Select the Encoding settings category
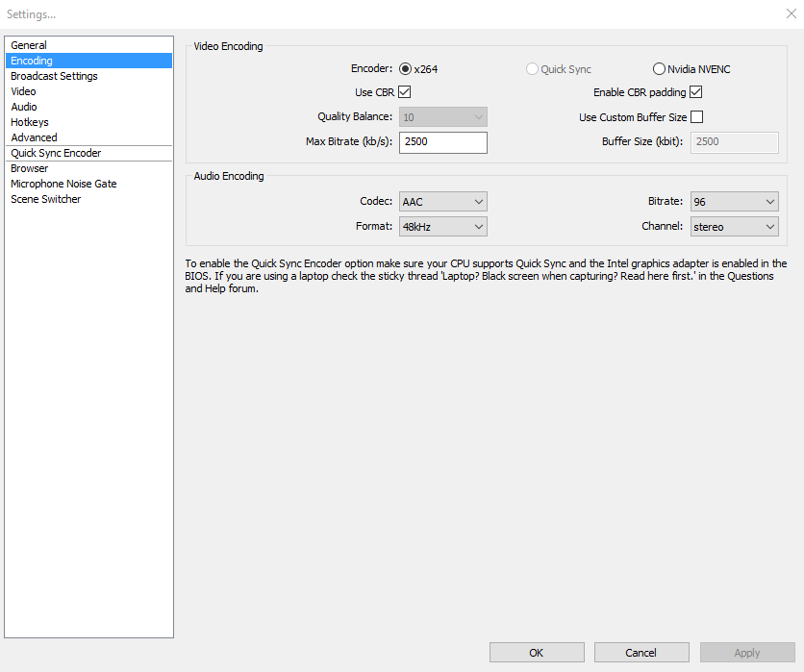 coord(88,61)
